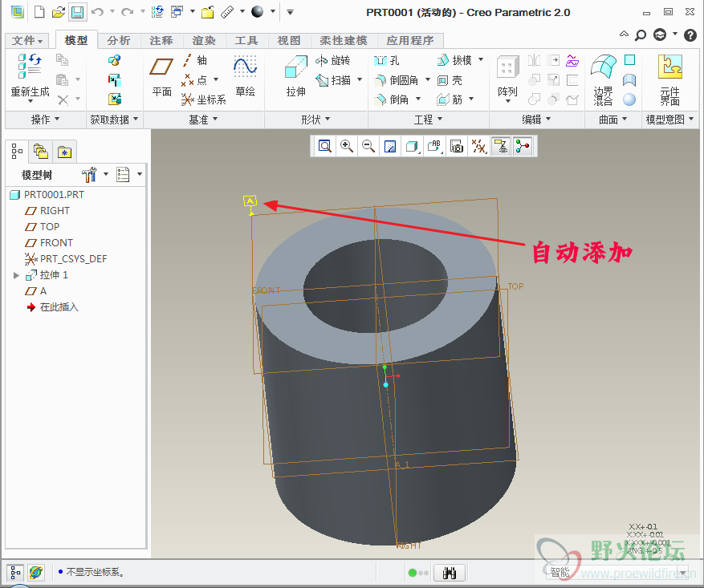This screenshot has height=588, width=704.
Task: Select the Revolve (旋转) tool
Action: coord(332,60)
